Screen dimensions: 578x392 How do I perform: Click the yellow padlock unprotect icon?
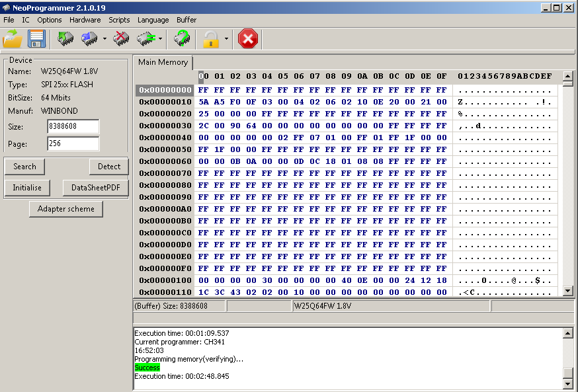pyautogui.click(x=211, y=39)
